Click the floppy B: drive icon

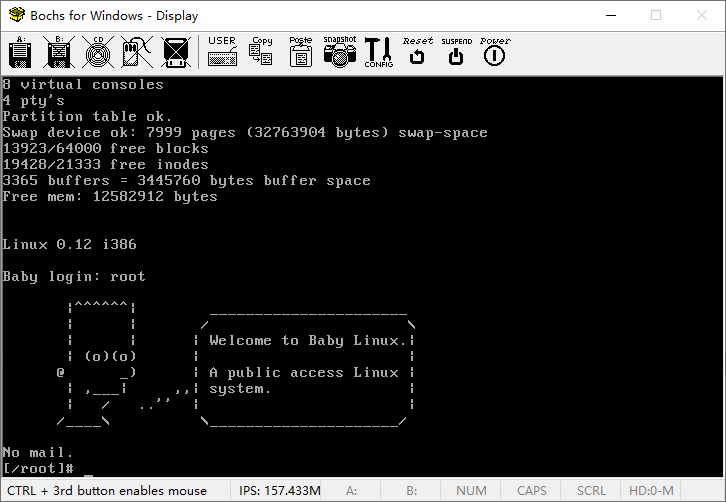click(59, 52)
